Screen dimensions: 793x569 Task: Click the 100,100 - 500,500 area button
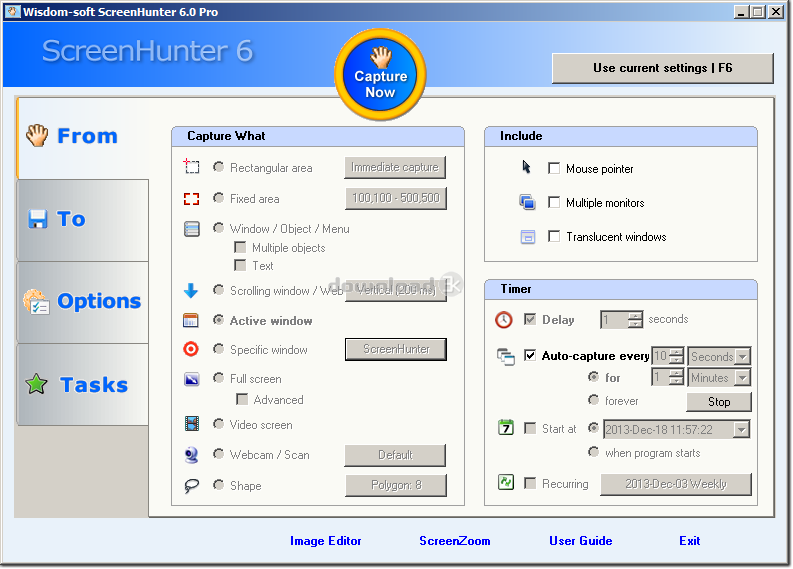click(396, 198)
